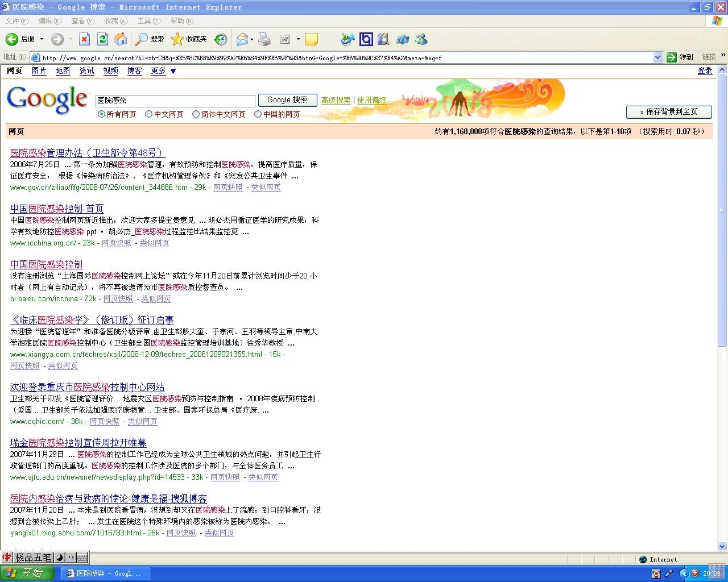This screenshot has height=582, width=728.
Task: Click the Mail envelope icon
Action: (x=242, y=39)
